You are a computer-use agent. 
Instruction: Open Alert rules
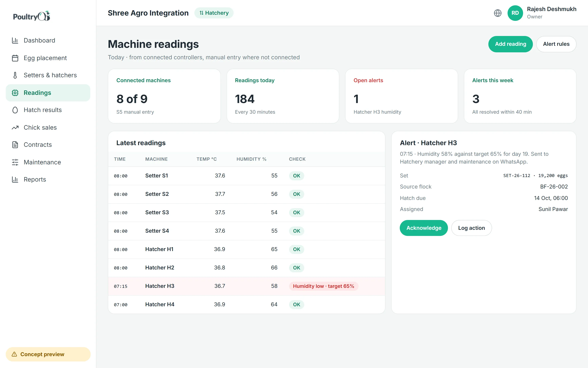coord(556,44)
